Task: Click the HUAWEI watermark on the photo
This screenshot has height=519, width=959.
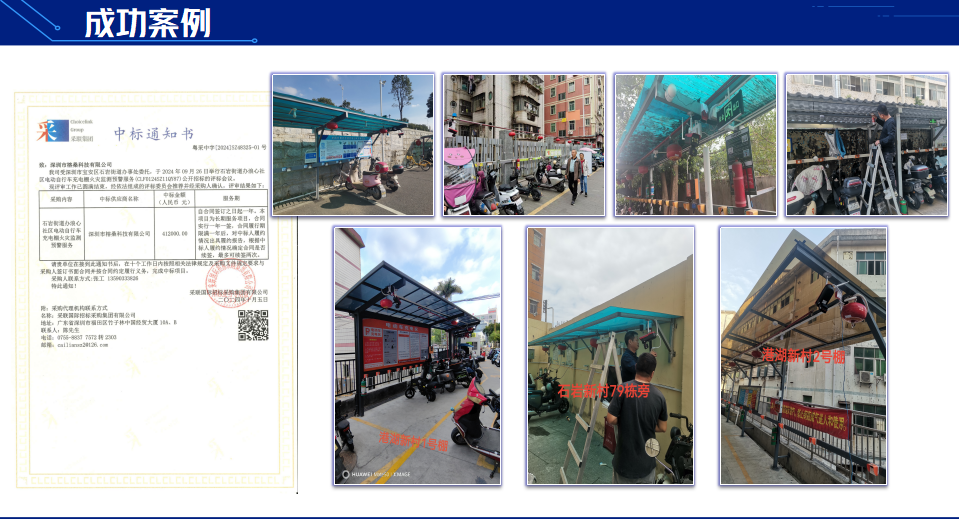Action: pyautogui.click(x=380, y=473)
